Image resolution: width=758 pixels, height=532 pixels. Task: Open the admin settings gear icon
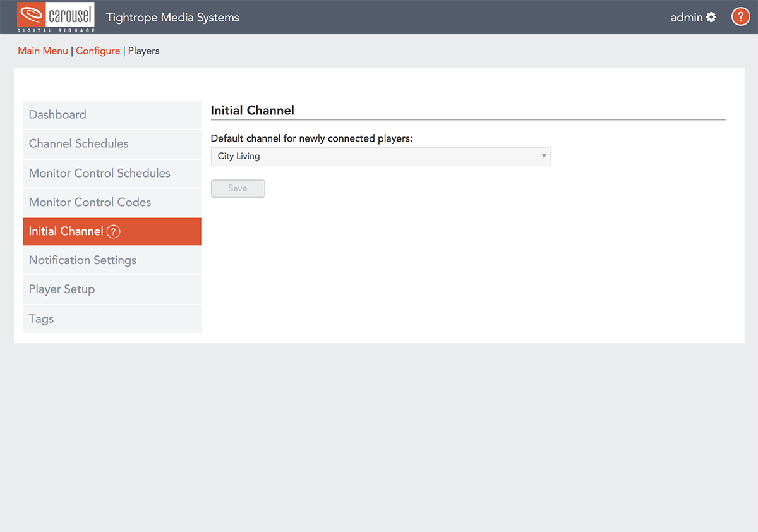pyautogui.click(x=711, y=17)
